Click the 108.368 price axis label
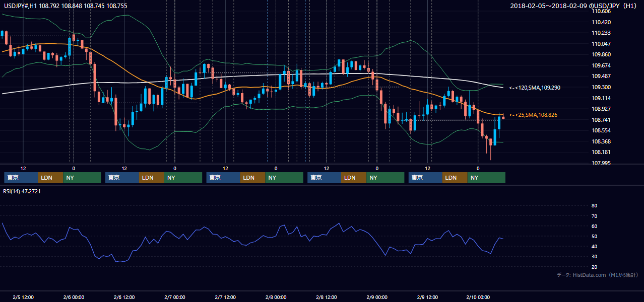 point(602,141)
